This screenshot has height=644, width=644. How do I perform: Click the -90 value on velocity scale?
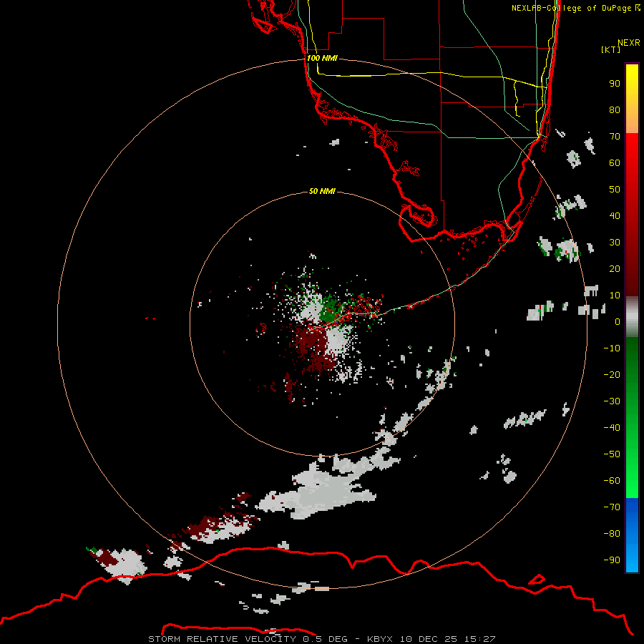coord(612,560)
